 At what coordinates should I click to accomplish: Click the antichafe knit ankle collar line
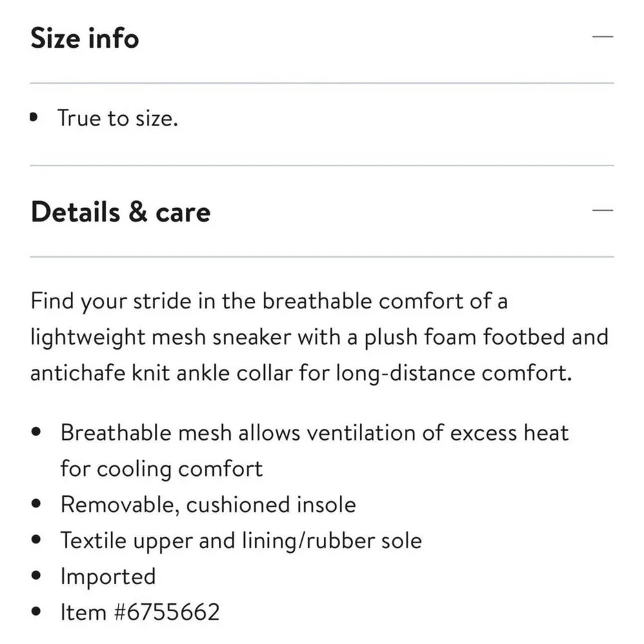301,374
